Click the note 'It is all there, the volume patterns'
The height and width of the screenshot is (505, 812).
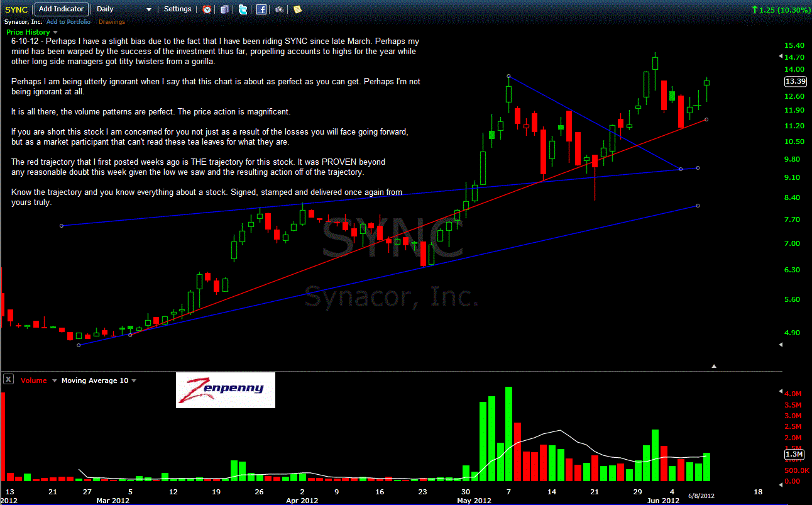(151, 111)
